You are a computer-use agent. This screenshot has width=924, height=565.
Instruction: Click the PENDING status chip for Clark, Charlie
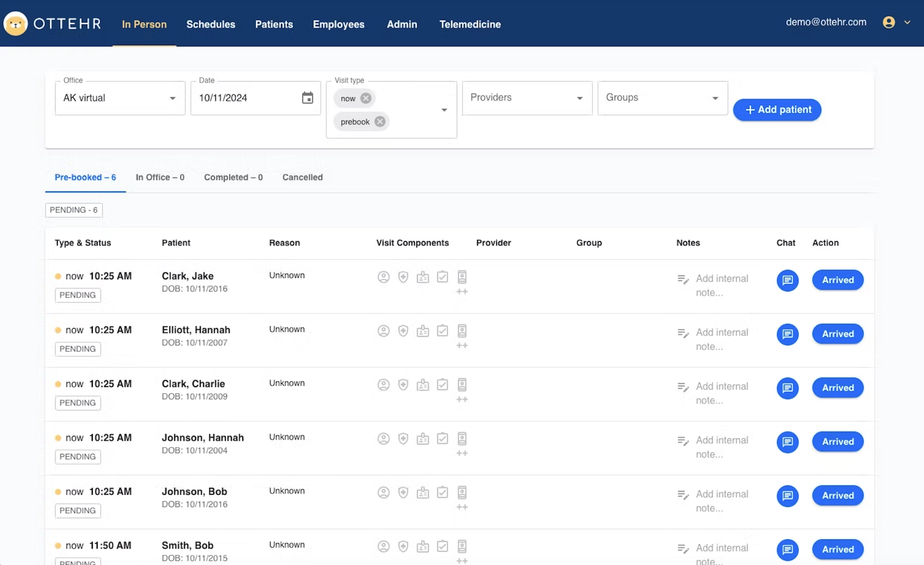[x=77, y=402]
